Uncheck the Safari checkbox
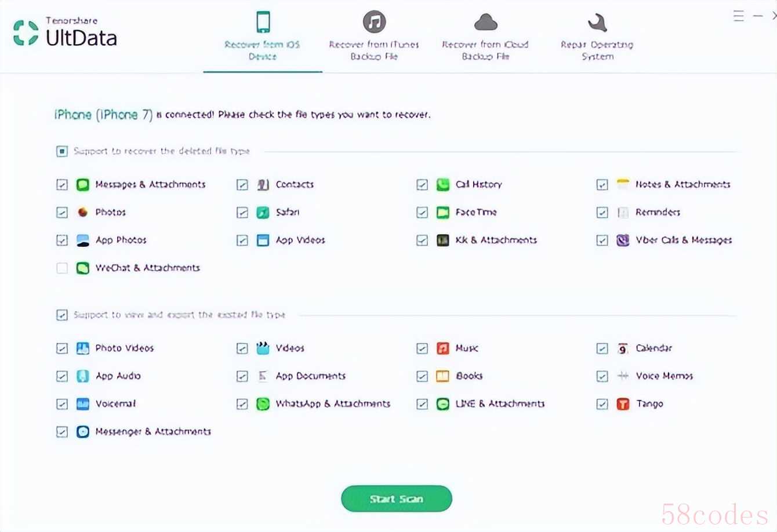 pyautogui.click(x=242, y=212)
